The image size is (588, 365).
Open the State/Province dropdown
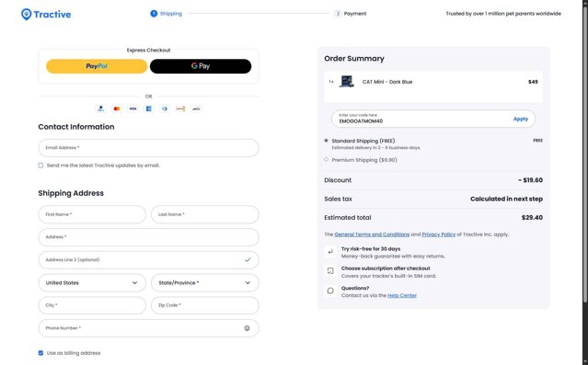[205, 283]
